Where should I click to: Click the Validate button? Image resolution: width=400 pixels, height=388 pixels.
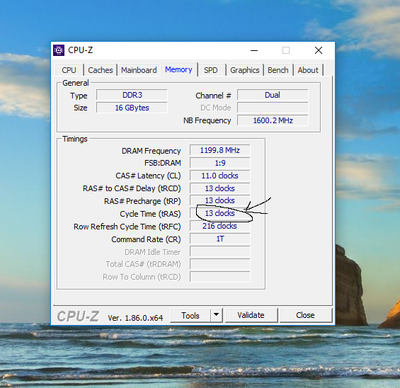[x=251, y=315]
